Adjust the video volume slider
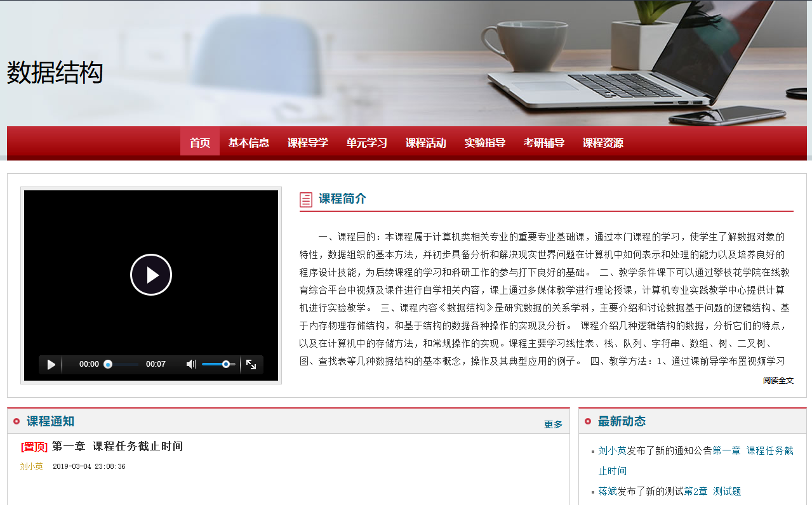The height and width of the screenshot is (505, 812). (x=218, y=364)
